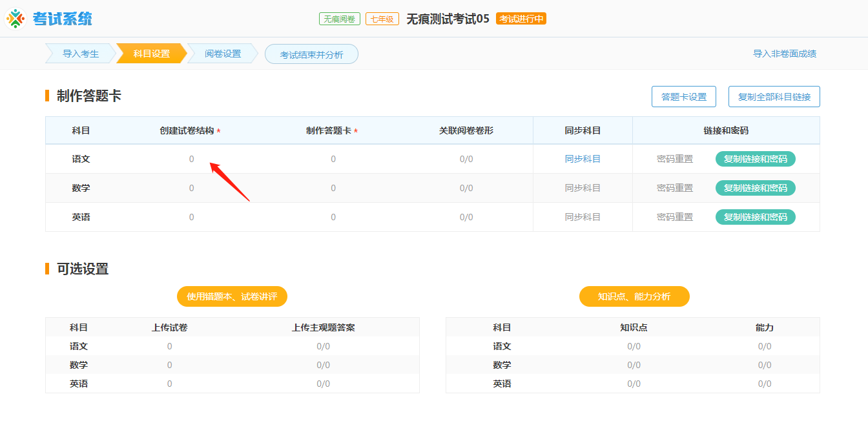868x423 pixels.
Task: Click 上传主观题答案 value for 语文
Action: (324, 346)
